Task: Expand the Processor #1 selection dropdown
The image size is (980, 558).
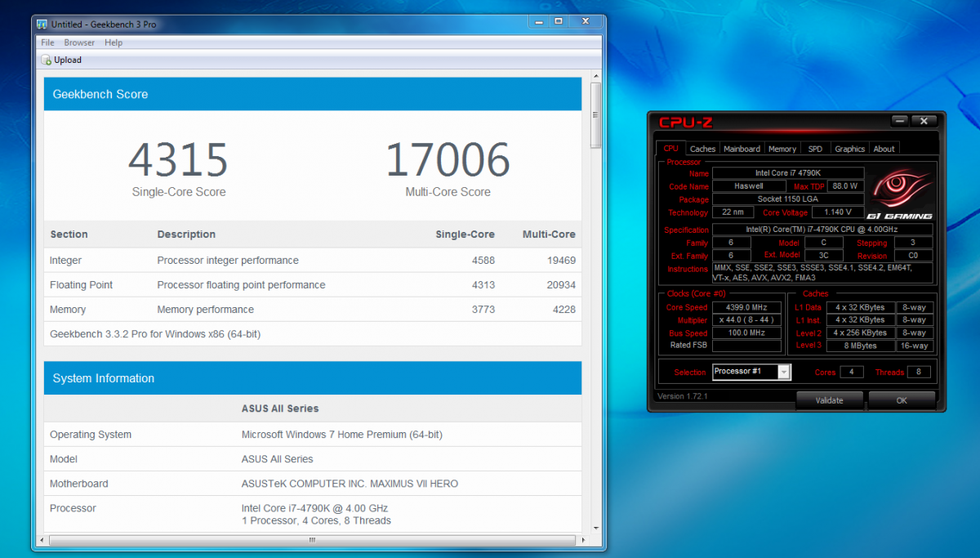Action: tap(784, 372)
